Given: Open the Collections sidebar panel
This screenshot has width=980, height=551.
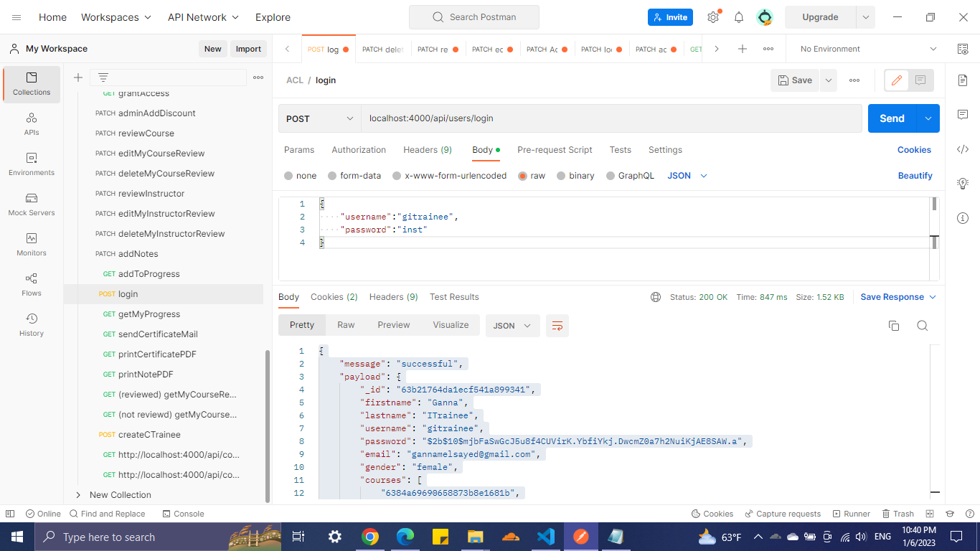Looking at the screenshot, I should 31,84.
